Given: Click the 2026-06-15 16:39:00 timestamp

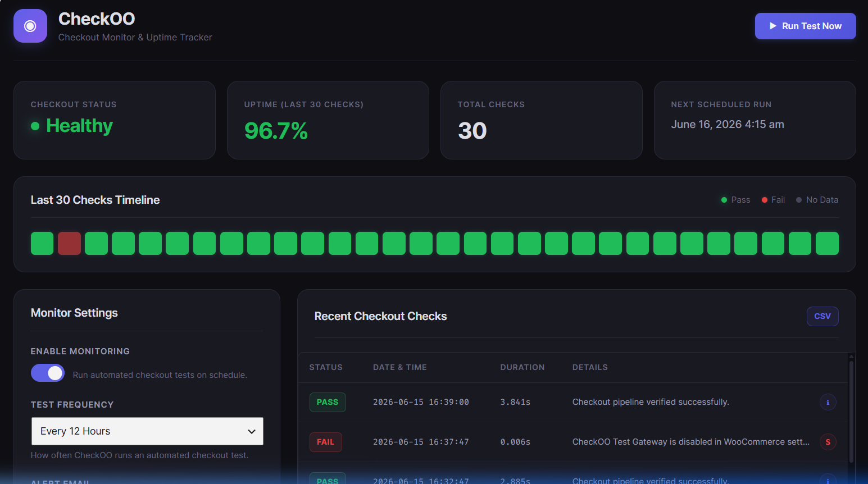Looking at the screenshot, I should point(421,402).
